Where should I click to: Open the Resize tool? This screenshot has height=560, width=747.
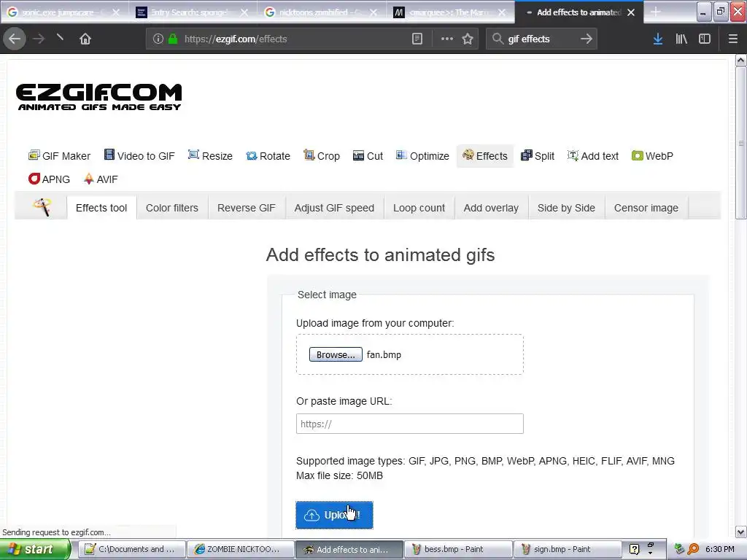tap(210, 156)
